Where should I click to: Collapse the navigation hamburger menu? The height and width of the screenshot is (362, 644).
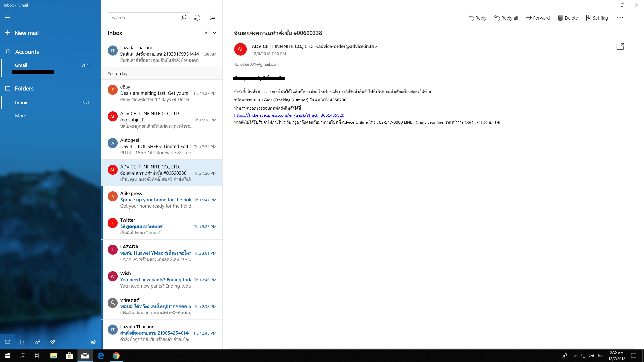pos(8,18)
